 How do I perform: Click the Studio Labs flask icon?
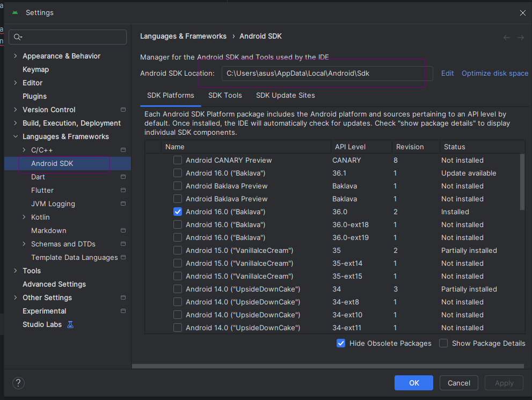pyautogui.click(x=70, y=324)
